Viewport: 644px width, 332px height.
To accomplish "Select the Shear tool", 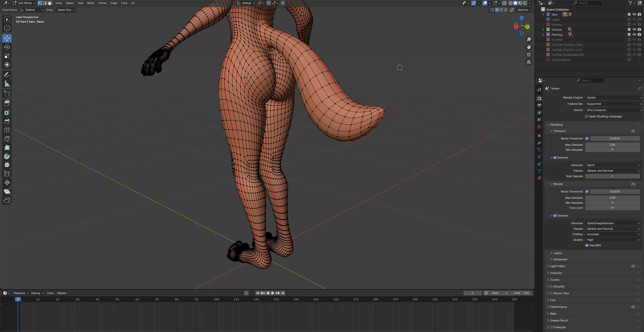I will click(x=7, y=192).
